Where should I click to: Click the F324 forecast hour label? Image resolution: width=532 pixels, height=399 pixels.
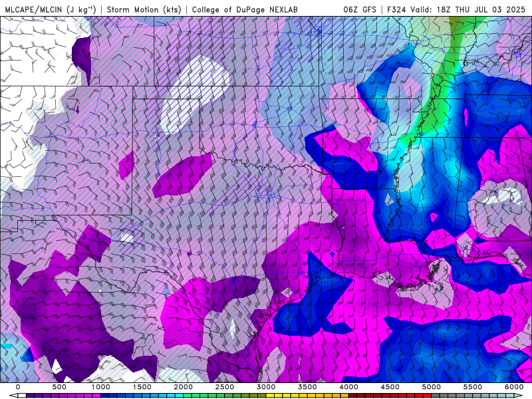(396, 9)
